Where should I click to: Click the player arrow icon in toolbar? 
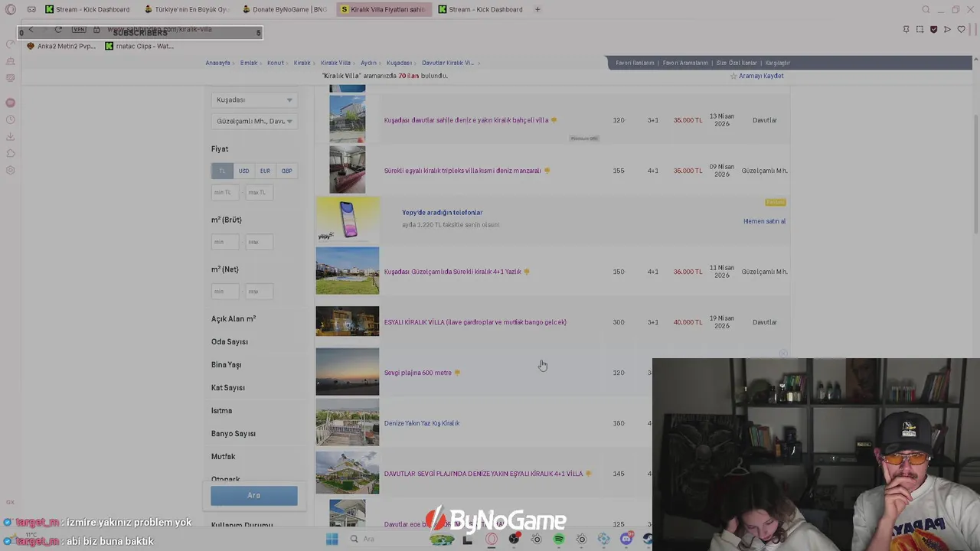(947, 29)
